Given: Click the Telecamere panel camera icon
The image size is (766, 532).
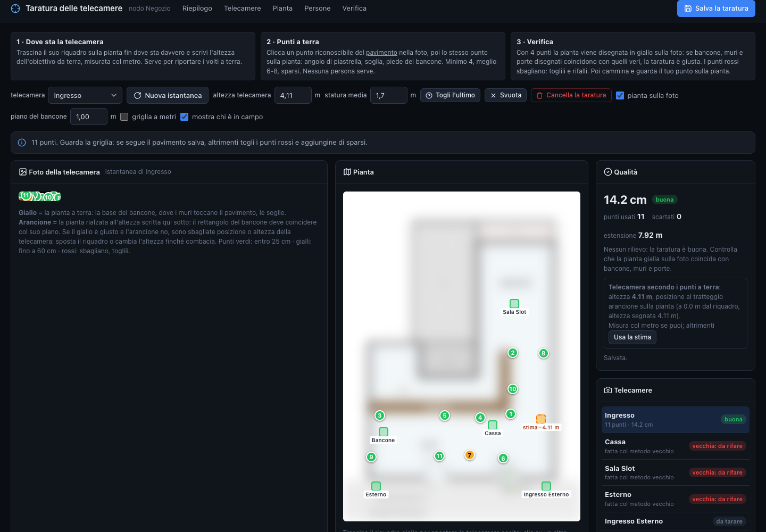Looking at the screenshot, I should pos(608,390).
